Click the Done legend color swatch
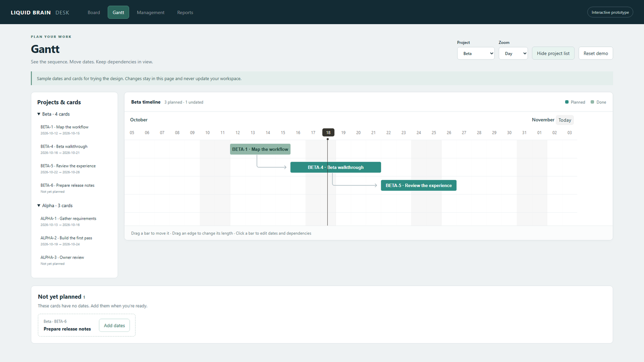Viewport: 644px width, 362px height. pyautogui.click(x=592, y=102)
